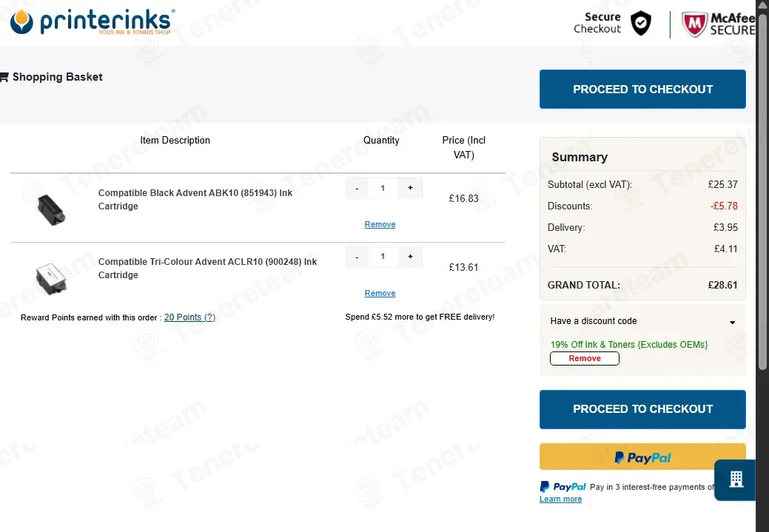
Task: Increase quantity of Tri-Colour ACLR10 cartridge
Action: [410, 257]
